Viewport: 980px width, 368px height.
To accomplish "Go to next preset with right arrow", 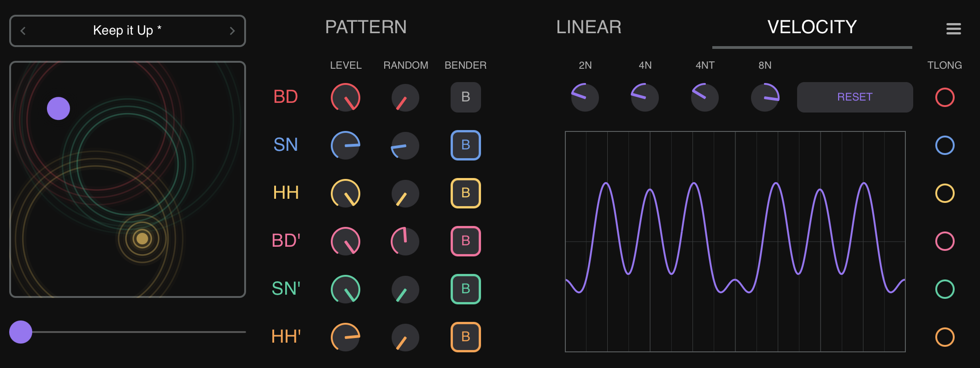I will click(233, 30).
